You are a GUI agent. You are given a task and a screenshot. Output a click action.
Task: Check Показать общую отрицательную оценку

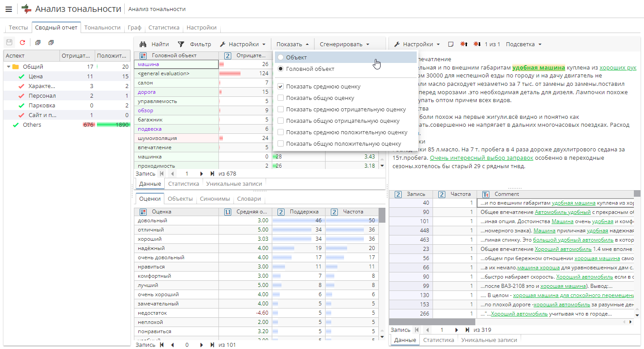pyautogui.click(x=281, y=121)
